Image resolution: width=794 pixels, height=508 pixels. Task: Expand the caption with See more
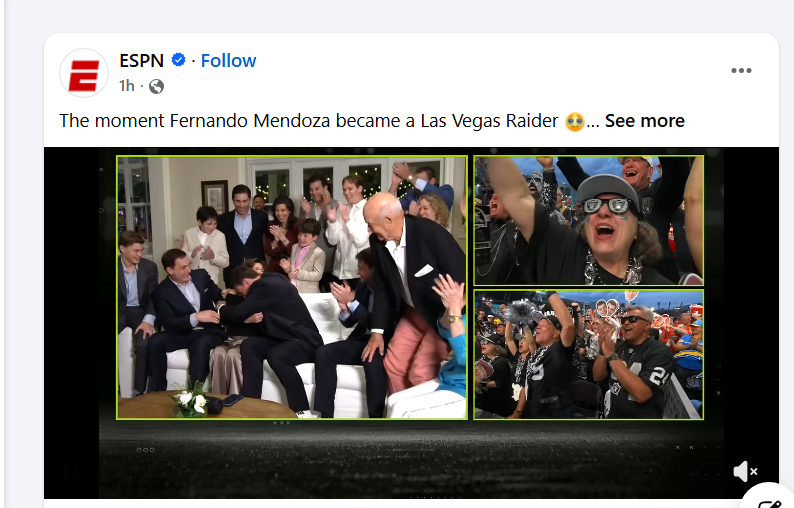coord(645,121)
